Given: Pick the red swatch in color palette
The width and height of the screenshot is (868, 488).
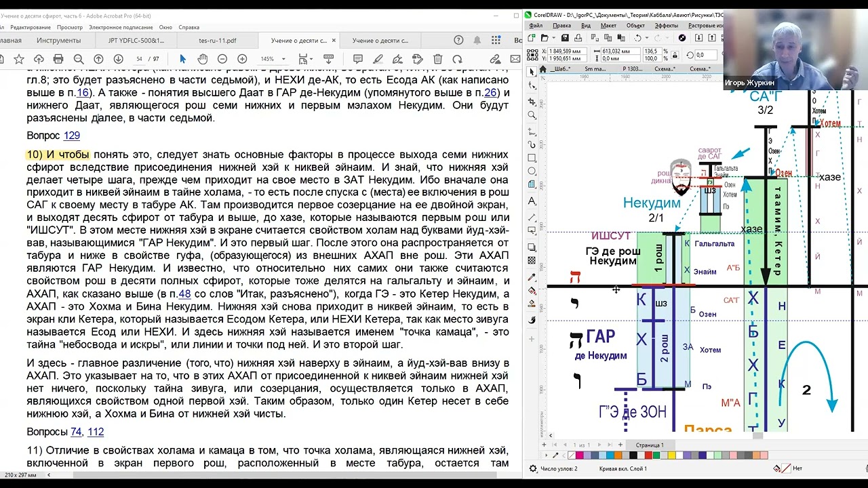Looking at the screenshot, I should 649,455.
